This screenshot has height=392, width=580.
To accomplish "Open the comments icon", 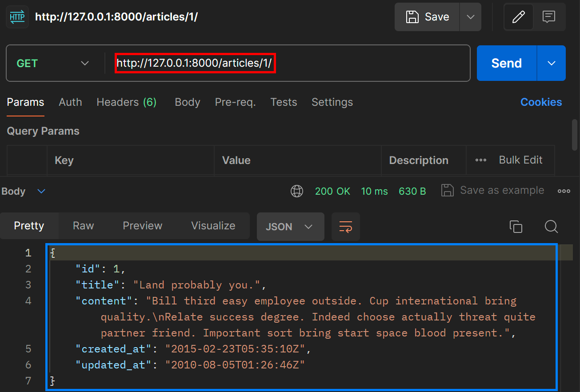I will pos(549,17).
